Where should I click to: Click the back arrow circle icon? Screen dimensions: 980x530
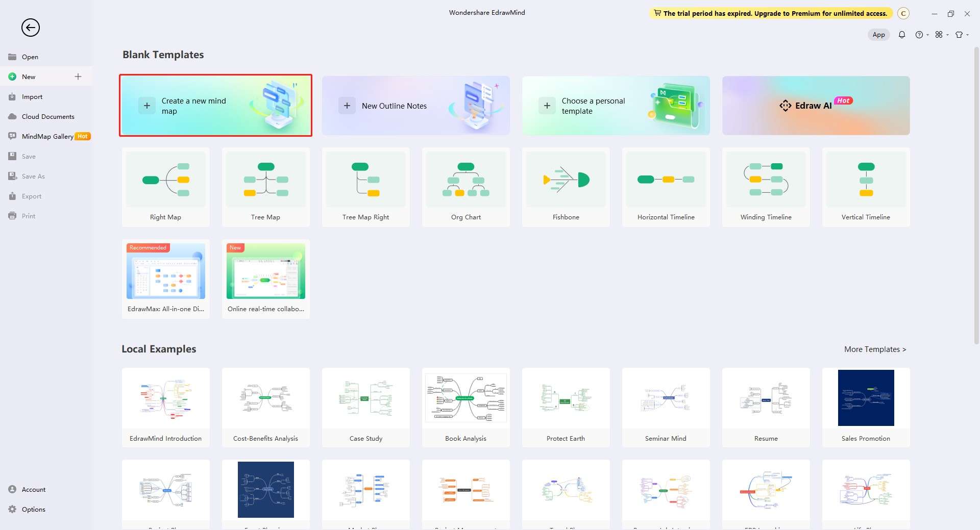point(31,28)
